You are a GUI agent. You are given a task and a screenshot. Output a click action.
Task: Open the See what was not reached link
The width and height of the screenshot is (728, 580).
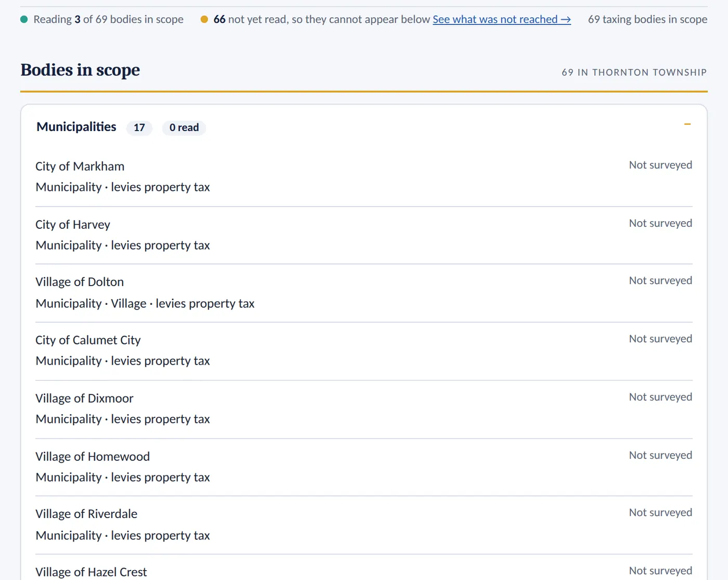[x=502, y=19]
